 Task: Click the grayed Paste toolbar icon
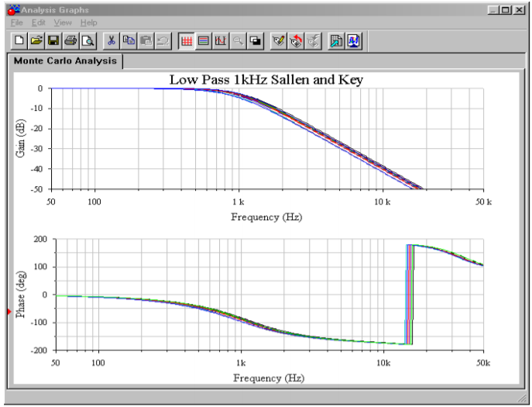(146, 41)
